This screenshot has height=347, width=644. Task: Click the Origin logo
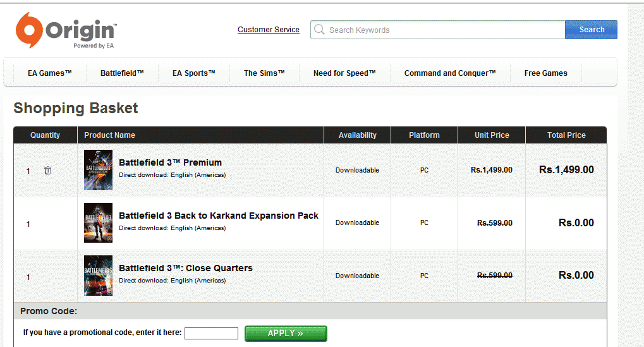point(66,30)
